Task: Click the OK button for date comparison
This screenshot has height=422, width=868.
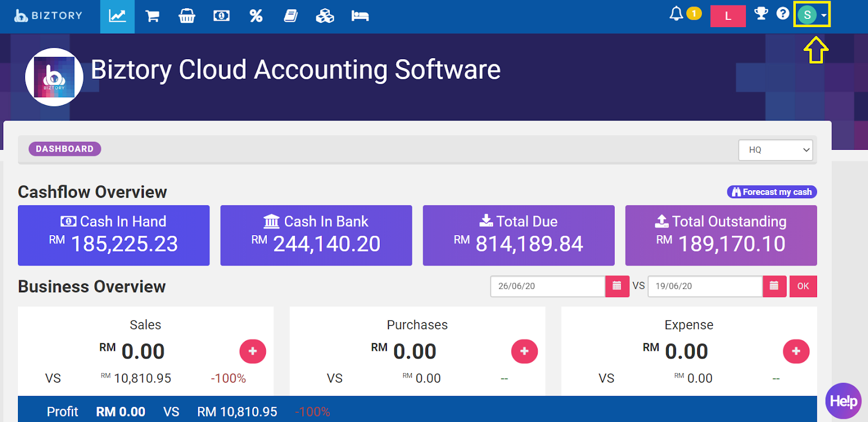Action: [803, 286]
